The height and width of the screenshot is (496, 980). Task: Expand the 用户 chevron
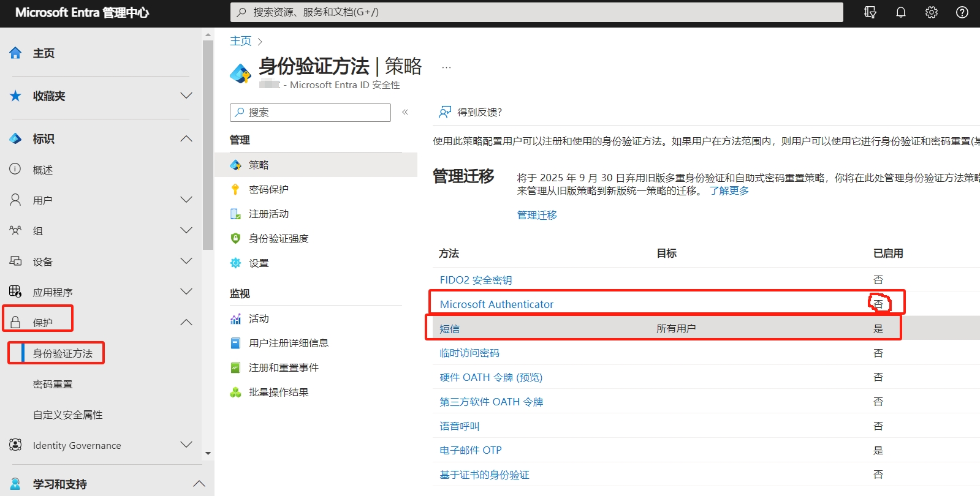coord(186,200)
